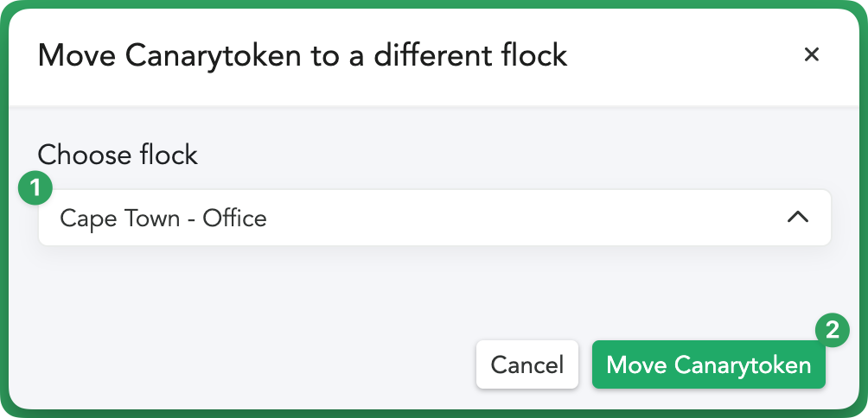
Task: Collapse the flock list using the chevron arrow
Action: point(798,218)
